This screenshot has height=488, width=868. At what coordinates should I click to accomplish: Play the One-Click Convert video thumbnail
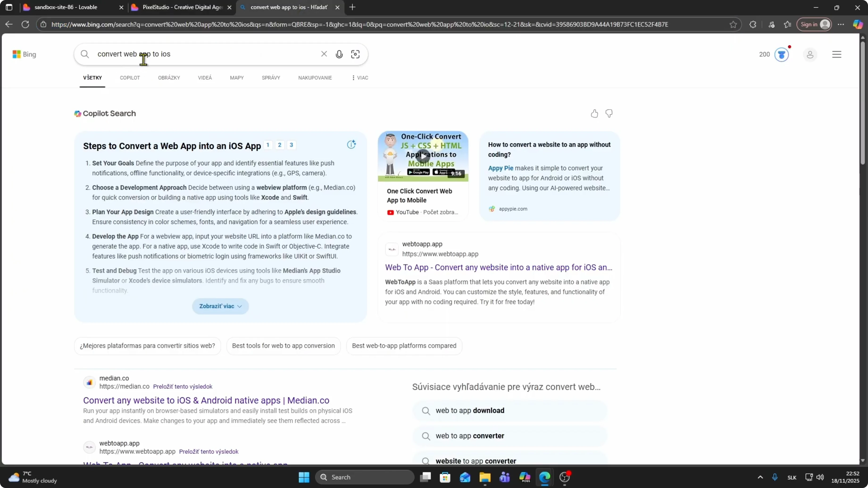(x=423, y=156)
